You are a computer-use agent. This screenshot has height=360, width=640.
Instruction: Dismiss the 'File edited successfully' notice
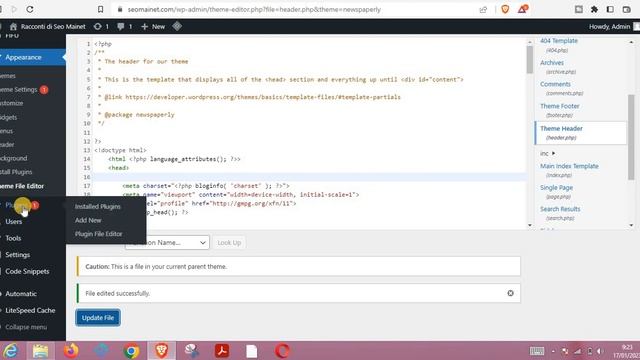[x=510, y=293]
